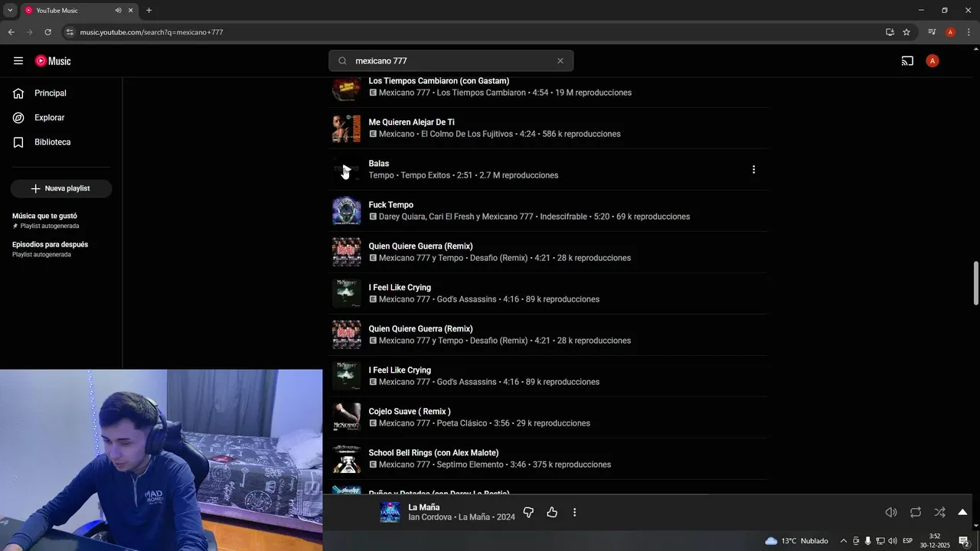The width and height of the screenshot is (980, 551).
Task: Play the Balas track thumbnail
Action: point(346,170)
